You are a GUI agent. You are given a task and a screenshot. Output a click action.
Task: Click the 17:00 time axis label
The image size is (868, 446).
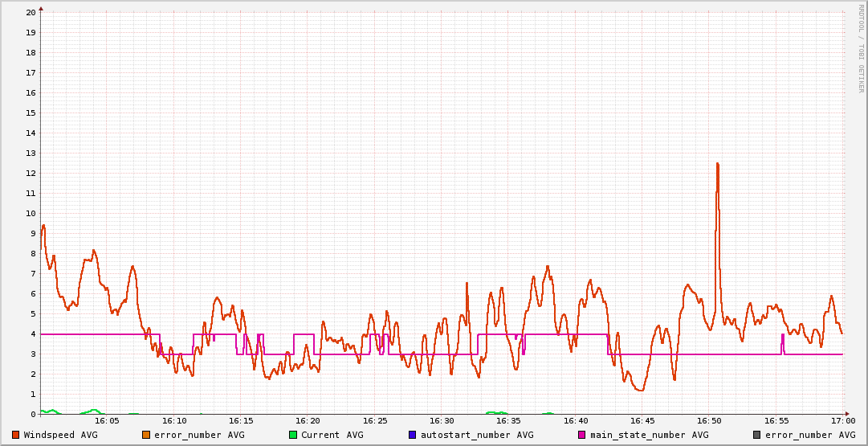click(x=843, y=420)
